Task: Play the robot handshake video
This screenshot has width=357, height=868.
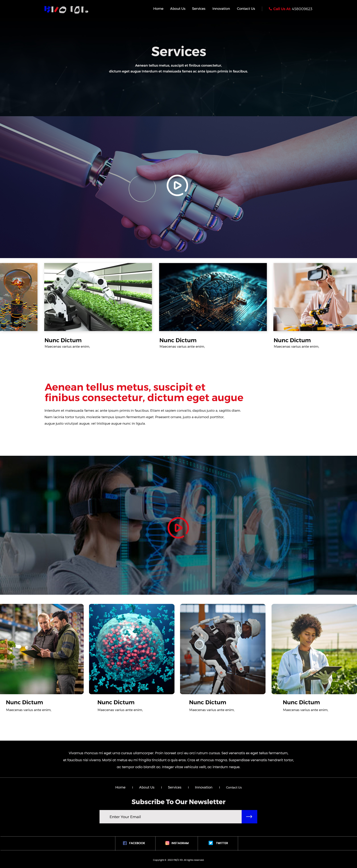Action: click(x=177, y=185)
